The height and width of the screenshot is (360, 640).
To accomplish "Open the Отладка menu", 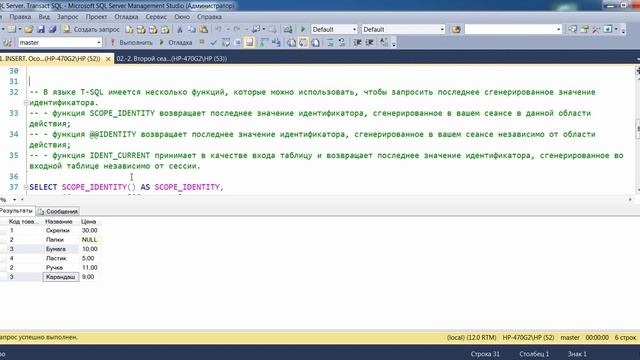I will [x=126, y=17].
